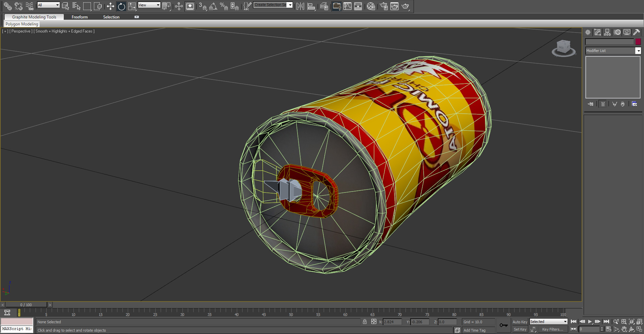Click the Pin Stack icon
The image size is (644, 334).
(x=591, y=104)
